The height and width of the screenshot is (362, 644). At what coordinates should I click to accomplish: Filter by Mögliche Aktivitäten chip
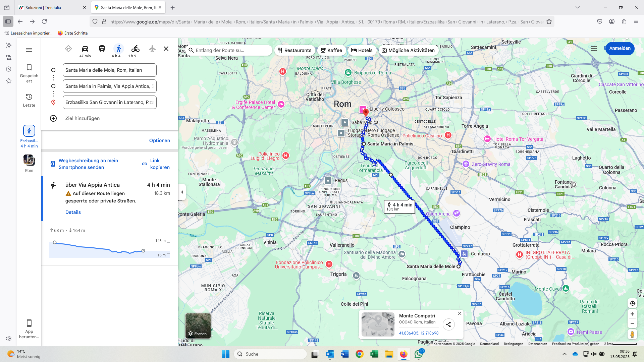(x=408, y=50)
